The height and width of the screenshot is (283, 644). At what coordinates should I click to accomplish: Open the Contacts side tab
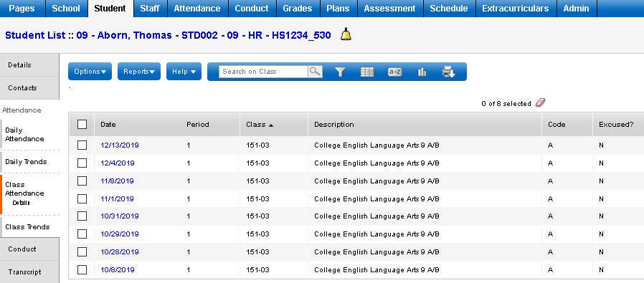29,88
